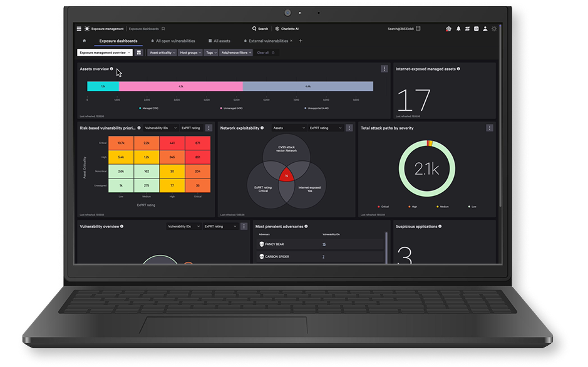588x367 pixels.
Task: Expand Exposure management overview dropdown
Action: (x=105, y=53)
